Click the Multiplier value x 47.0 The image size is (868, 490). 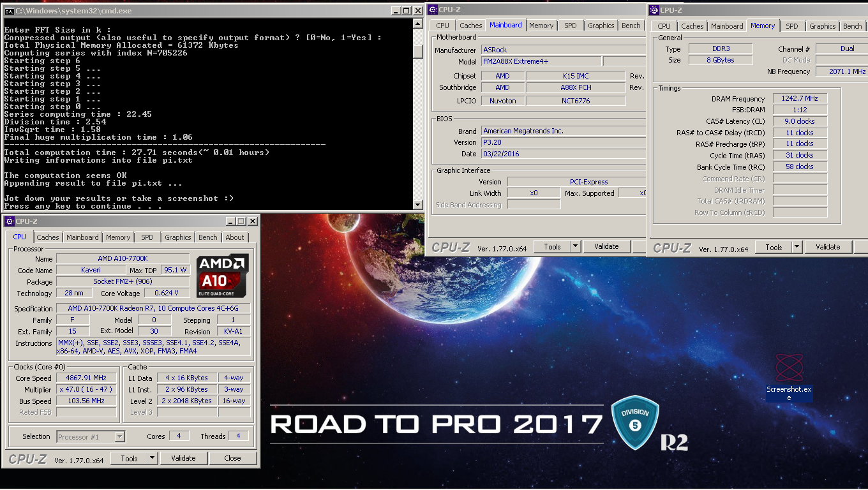tap(86, 389)
